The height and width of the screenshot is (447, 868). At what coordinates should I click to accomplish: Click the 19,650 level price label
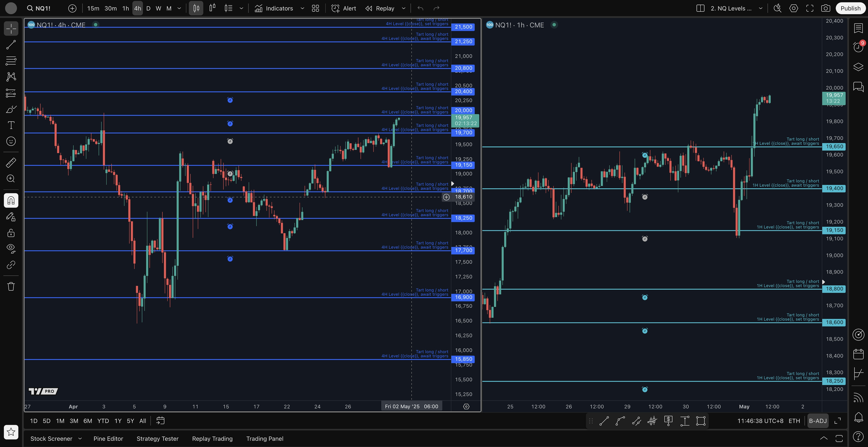click(834, 146)
